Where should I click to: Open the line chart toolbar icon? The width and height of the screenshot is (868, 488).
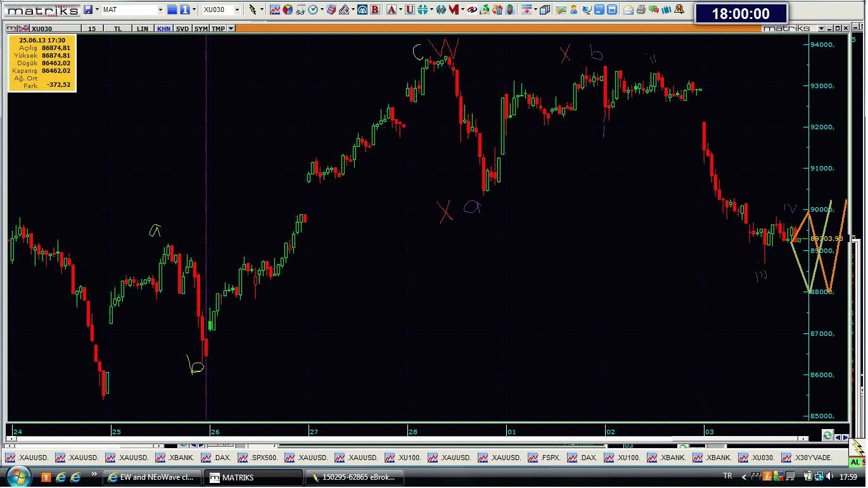point(274,10)
